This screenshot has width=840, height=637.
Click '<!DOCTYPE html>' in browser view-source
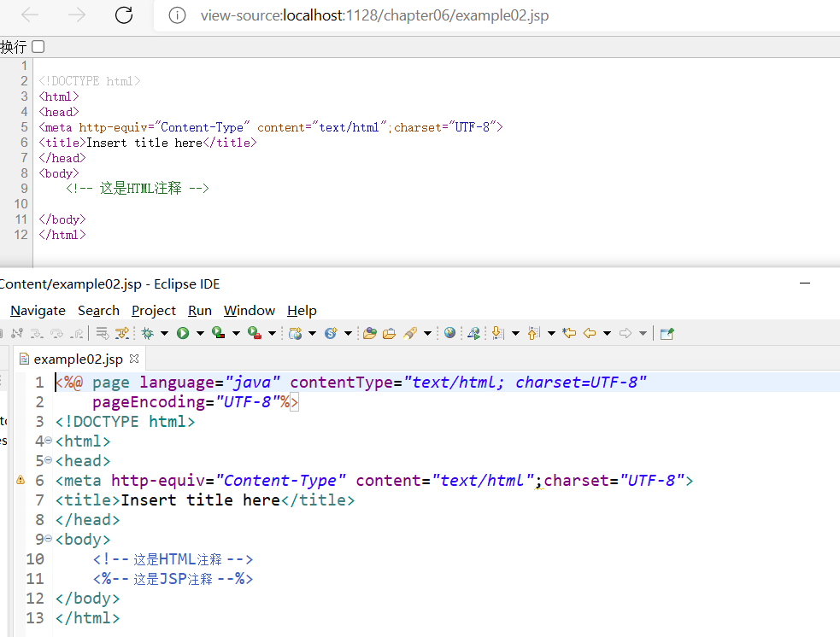(90, 81)
